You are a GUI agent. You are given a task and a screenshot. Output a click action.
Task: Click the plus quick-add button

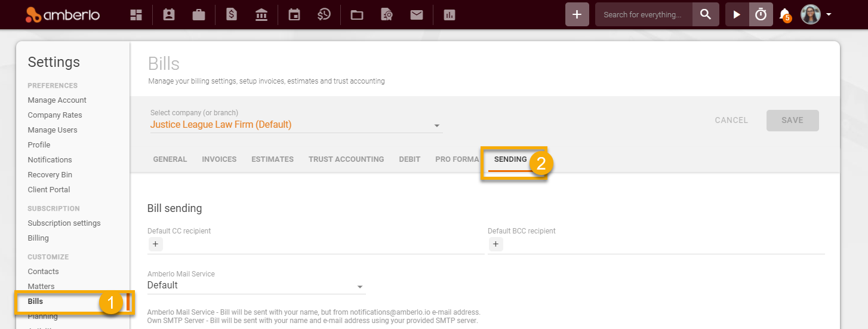577,14
